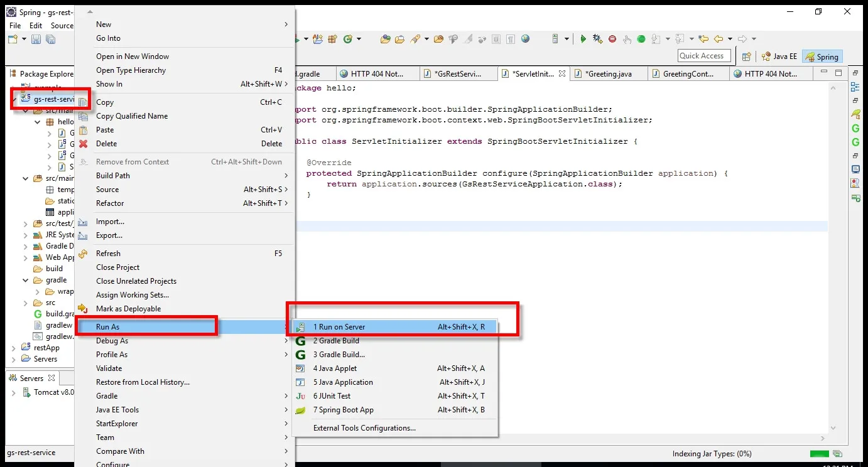Viewport: 868px width, 467px height.
Task: Click the @Override annotation in the editor
Action: coord(328,163)
